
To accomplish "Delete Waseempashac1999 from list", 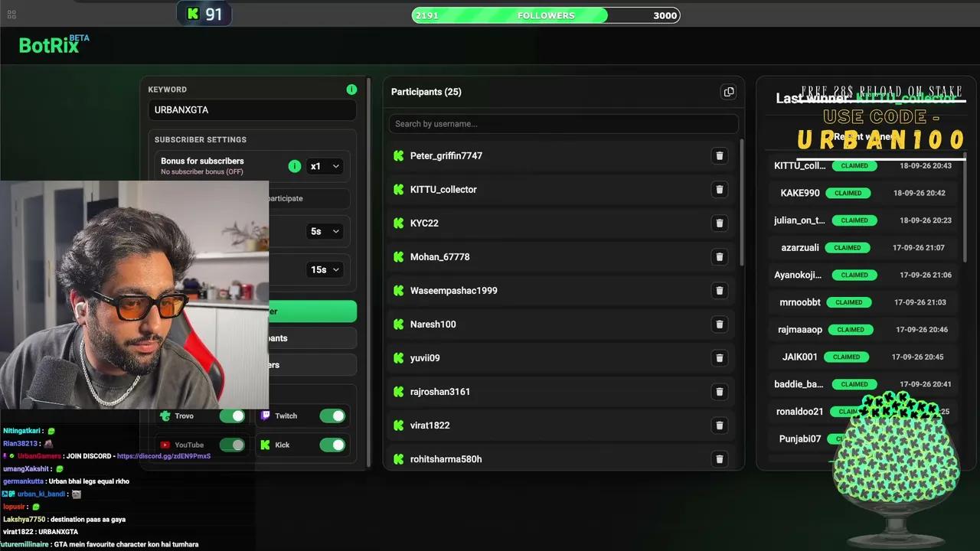I will click(x=719, y=291).
